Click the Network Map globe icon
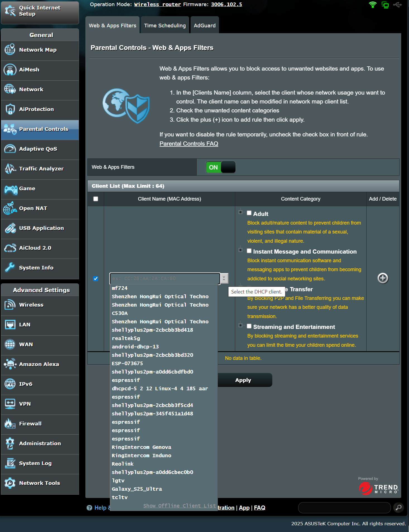This screenshot has height=532, width=409. point(10,50)
